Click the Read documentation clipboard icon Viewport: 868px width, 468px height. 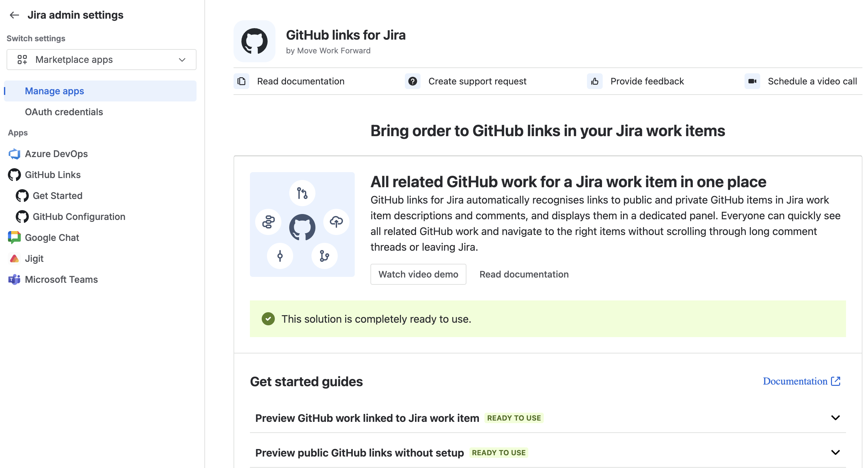tap(241, 81)
